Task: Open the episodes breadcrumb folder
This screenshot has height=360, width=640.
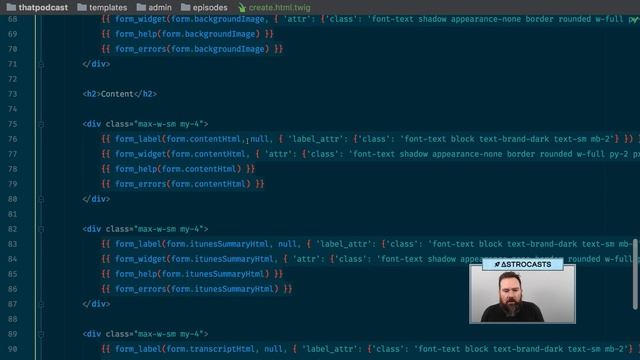Action: (204, 7)
